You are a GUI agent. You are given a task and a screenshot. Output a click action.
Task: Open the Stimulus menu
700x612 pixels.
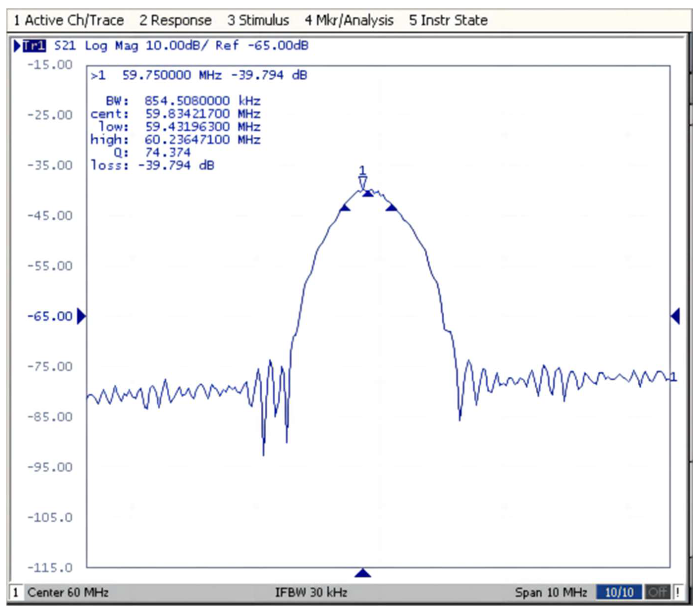coord(258,21)
